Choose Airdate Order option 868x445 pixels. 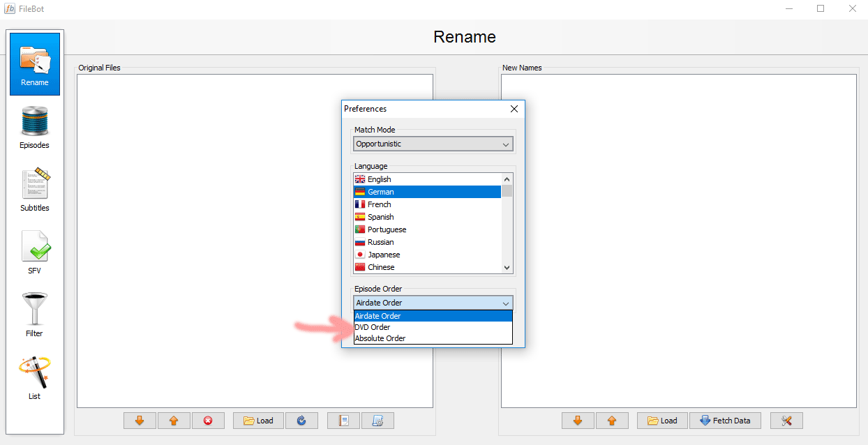[x=433, y=316]
